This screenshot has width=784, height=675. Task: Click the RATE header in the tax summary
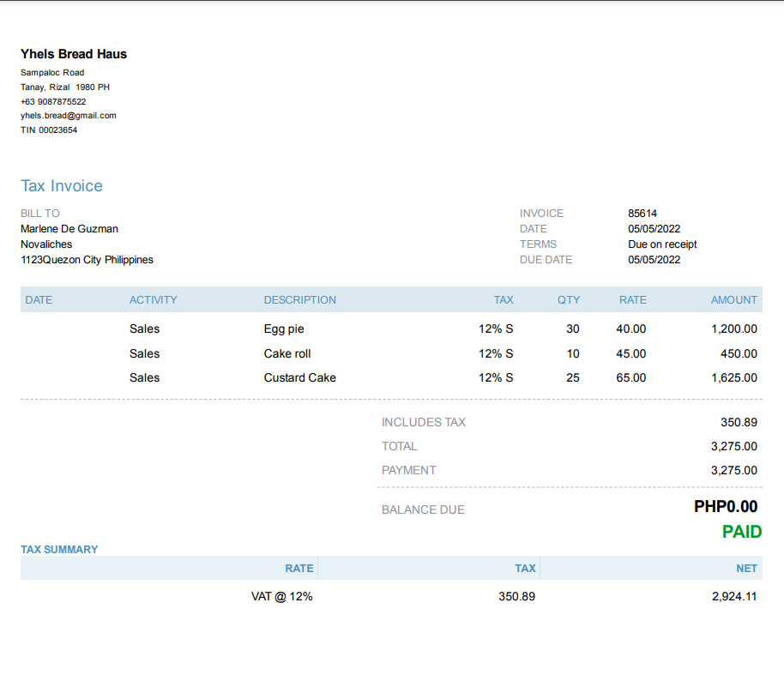tap(299, 569)
